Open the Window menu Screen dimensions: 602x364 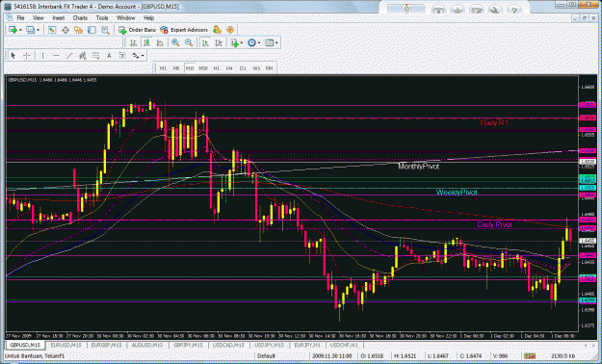125,18
